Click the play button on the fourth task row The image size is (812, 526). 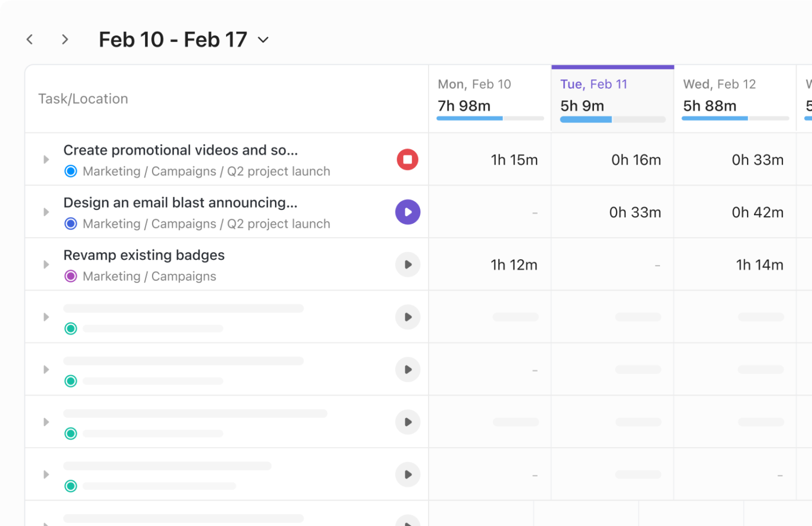pyautogui.click(x=407, y=317)
